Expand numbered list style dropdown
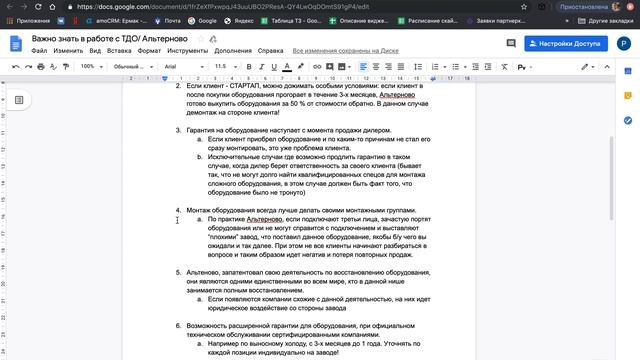The height and width of the screenshot is (360, 640). (x=444, y=67)
